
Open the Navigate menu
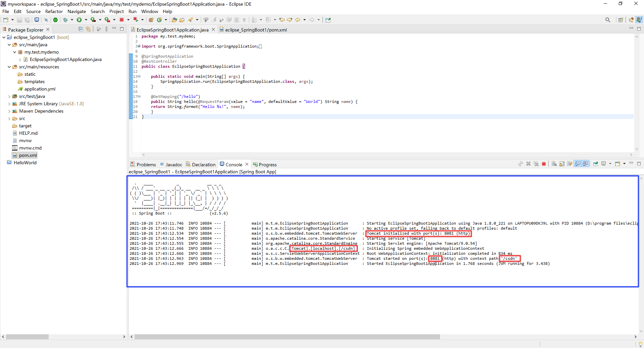click(77, 11)
